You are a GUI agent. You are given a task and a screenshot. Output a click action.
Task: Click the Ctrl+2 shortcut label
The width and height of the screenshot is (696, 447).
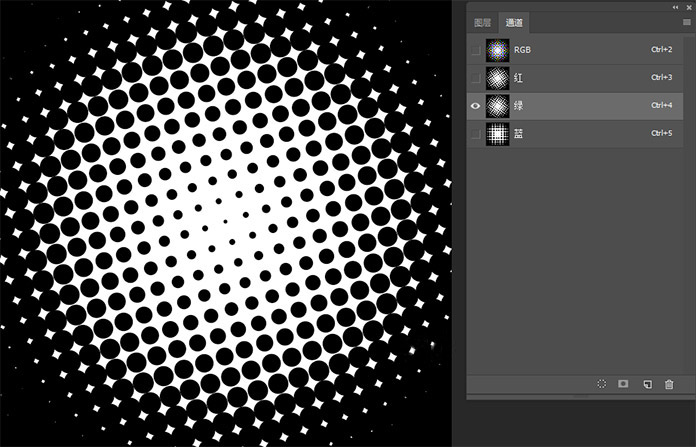tap(661, 49)
